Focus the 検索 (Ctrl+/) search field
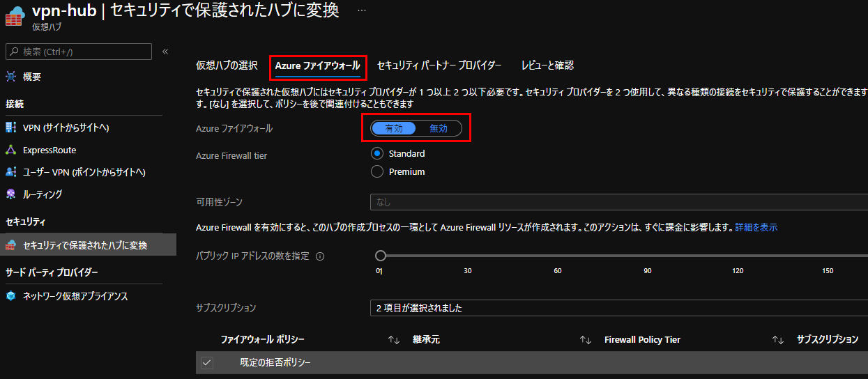This screenshot has height=379, width=868. coord(79,52)
